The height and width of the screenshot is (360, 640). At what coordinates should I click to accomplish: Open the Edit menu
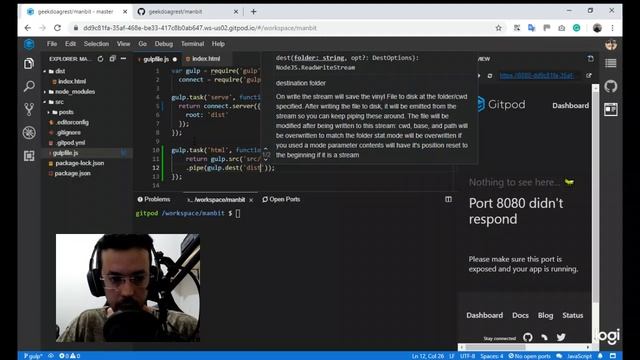(x=70, y=44)
